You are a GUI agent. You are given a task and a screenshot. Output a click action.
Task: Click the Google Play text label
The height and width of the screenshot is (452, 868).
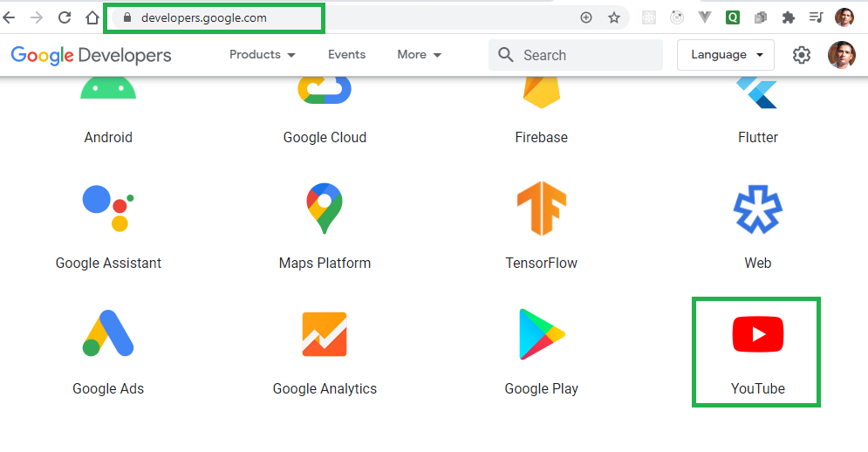click(x=542, y=389)
